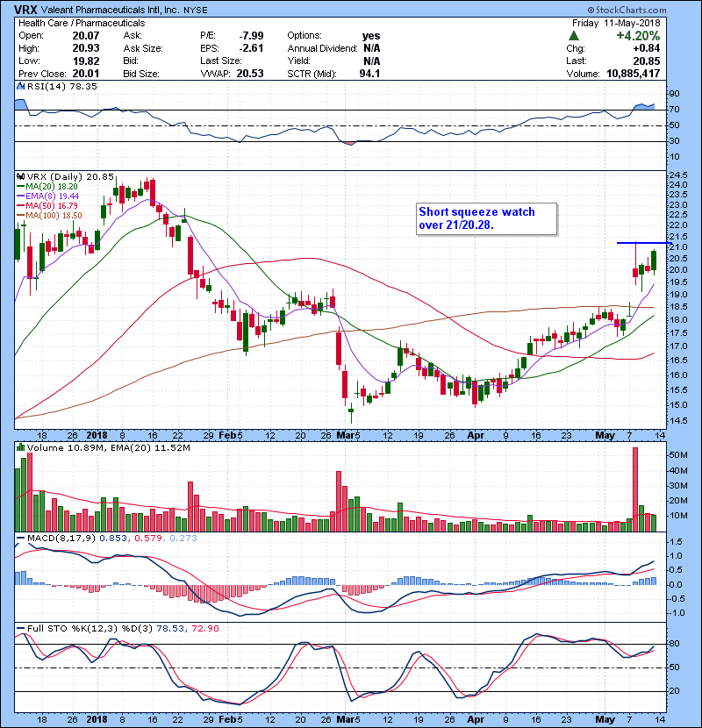Click the P/E value -7.99
702x728 pixels.
click(251, 36)
